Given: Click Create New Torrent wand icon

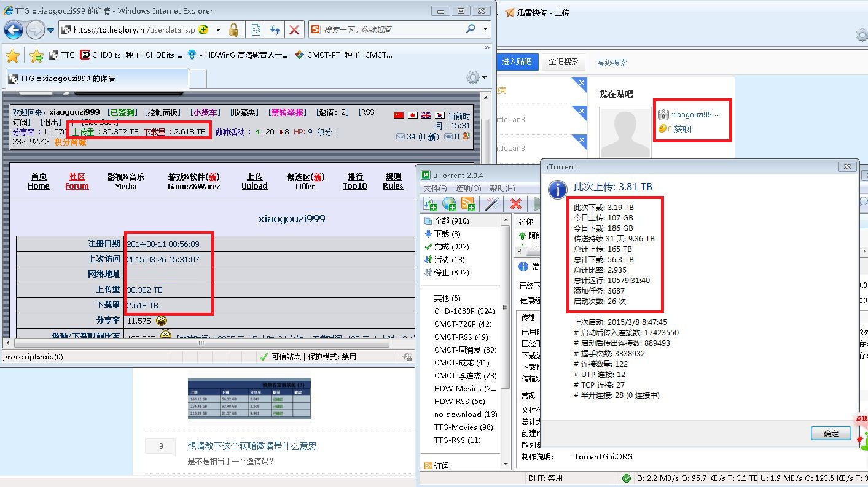Looking at the screenshot, I should 492,204.
